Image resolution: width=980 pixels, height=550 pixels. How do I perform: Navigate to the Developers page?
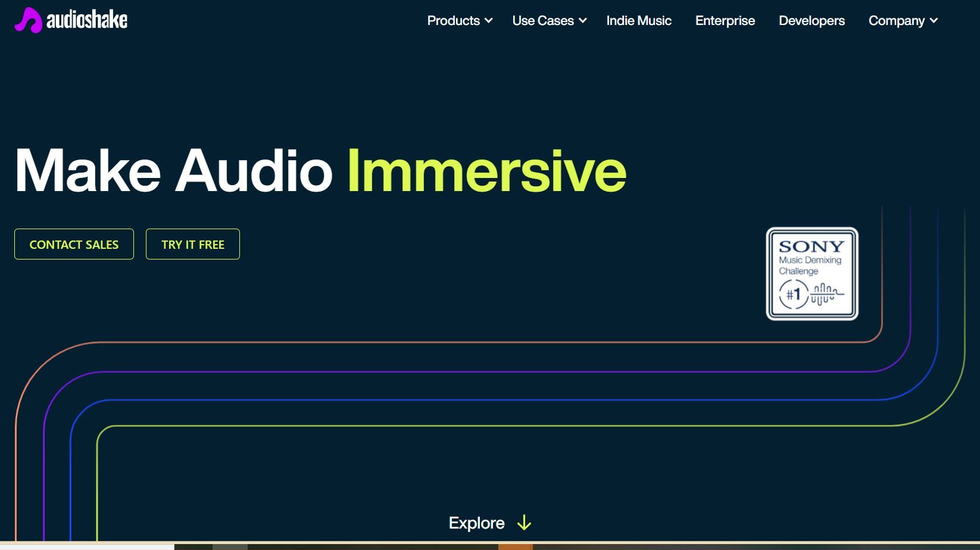click(811, 21)
